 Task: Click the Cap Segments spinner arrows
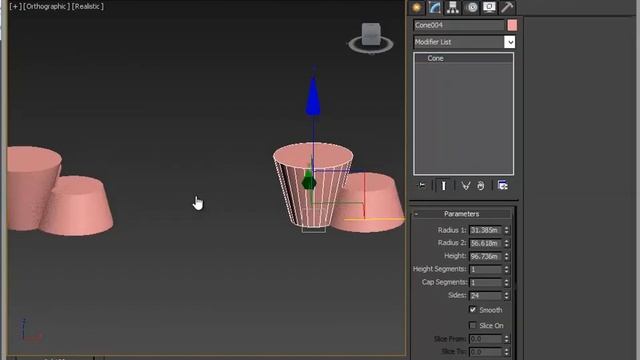(507, 282)
